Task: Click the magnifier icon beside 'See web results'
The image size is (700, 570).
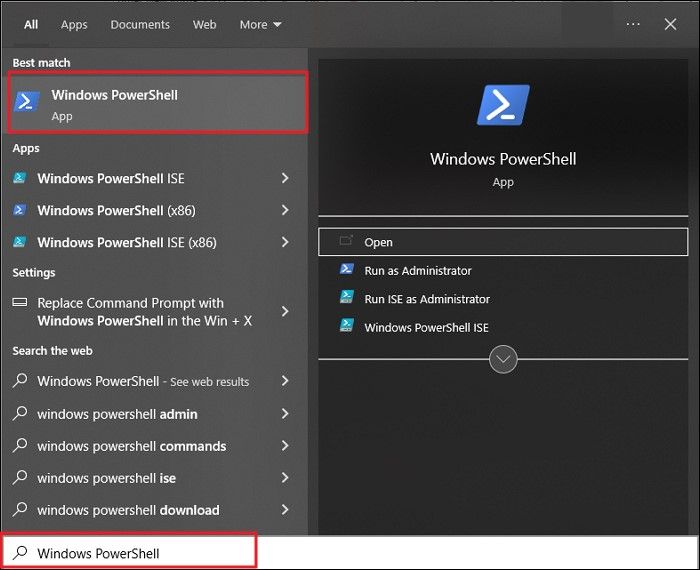Action: (x=20, y=381)
